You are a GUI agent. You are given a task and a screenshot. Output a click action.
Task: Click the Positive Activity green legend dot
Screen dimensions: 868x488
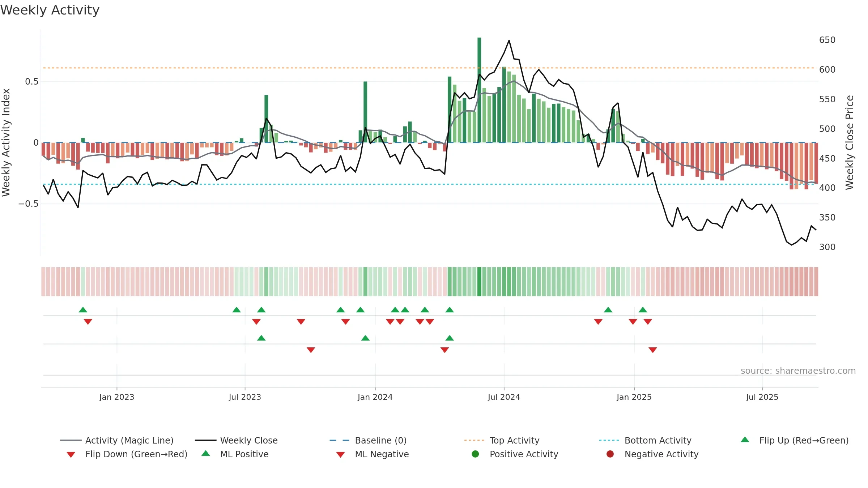tap(476, 454)
